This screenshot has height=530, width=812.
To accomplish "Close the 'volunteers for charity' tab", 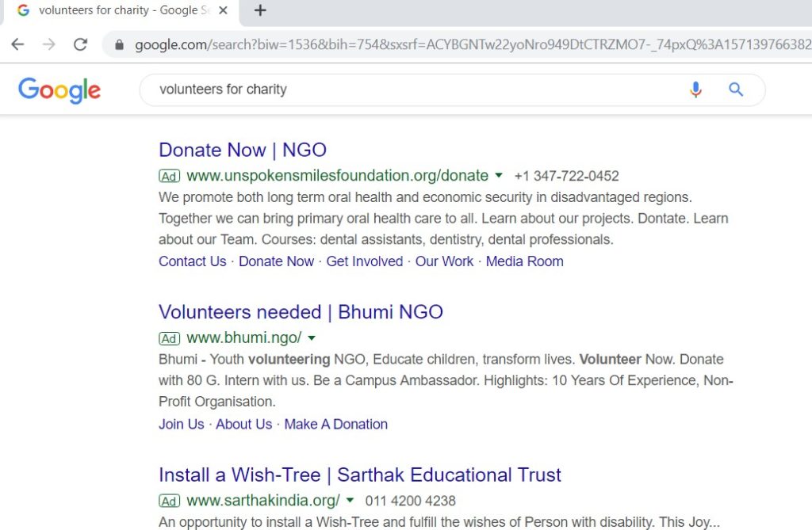I will click(x=223, y=10).
